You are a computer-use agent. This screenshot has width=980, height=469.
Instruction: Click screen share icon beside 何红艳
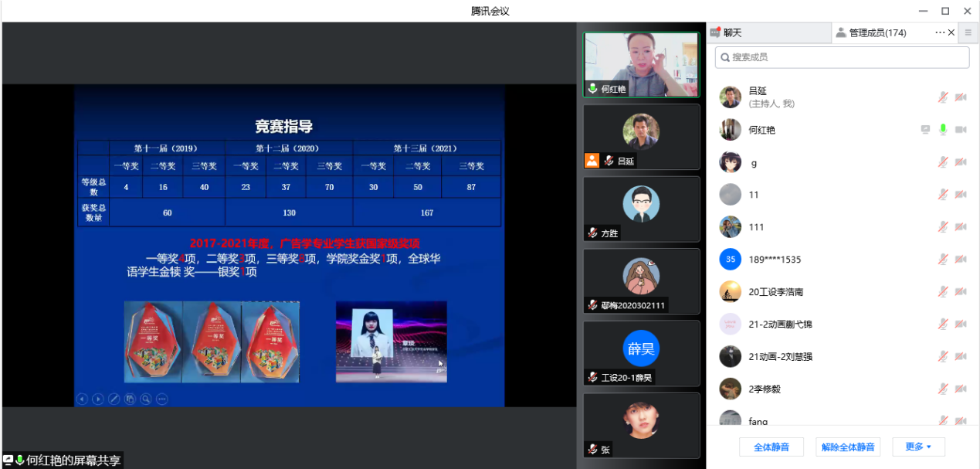click(925, 130)
